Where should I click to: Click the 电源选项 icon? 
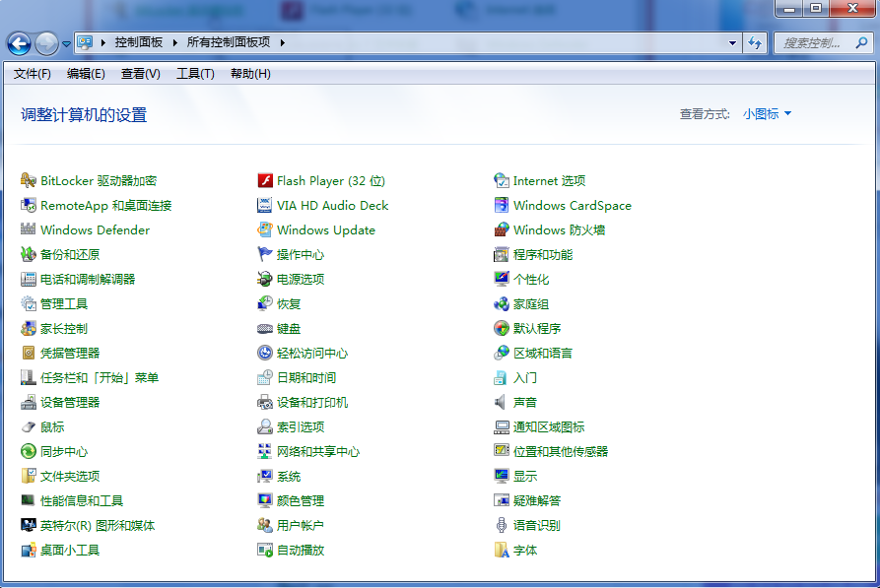tap(265, 280)
